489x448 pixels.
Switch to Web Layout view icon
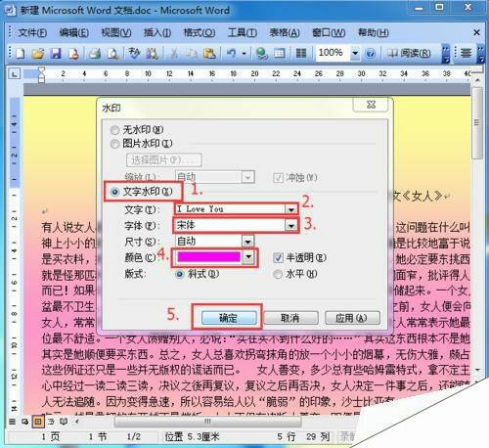click(25, 422)
